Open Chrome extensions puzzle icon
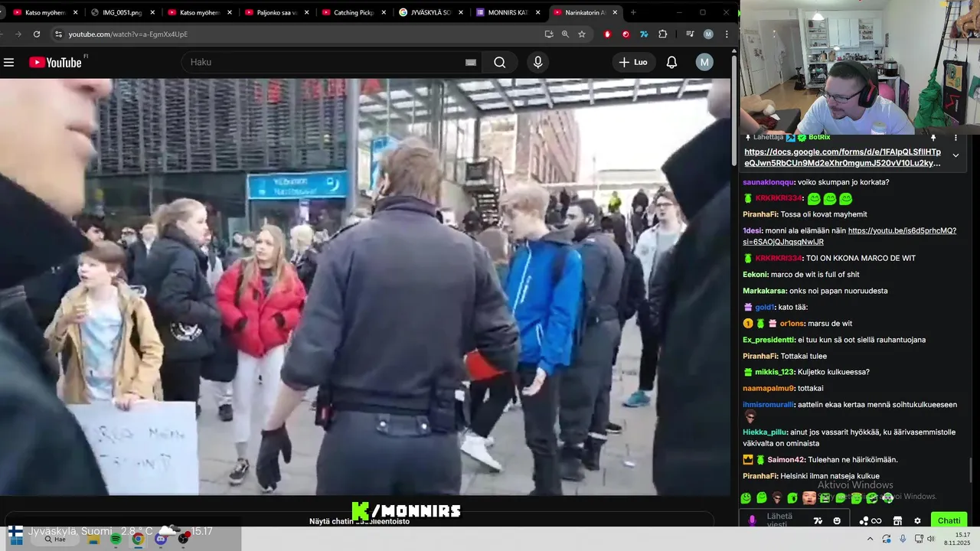The image size is (980, 551). click(663, 34)
